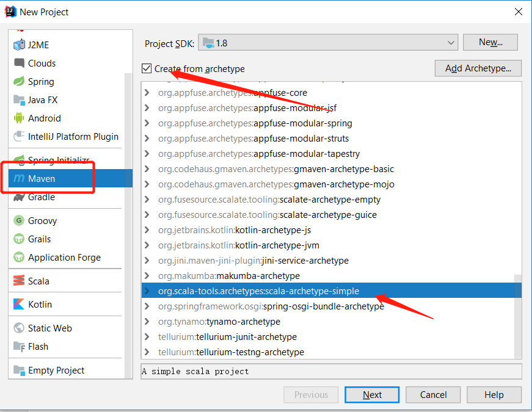Select Groovy project type

67,221
